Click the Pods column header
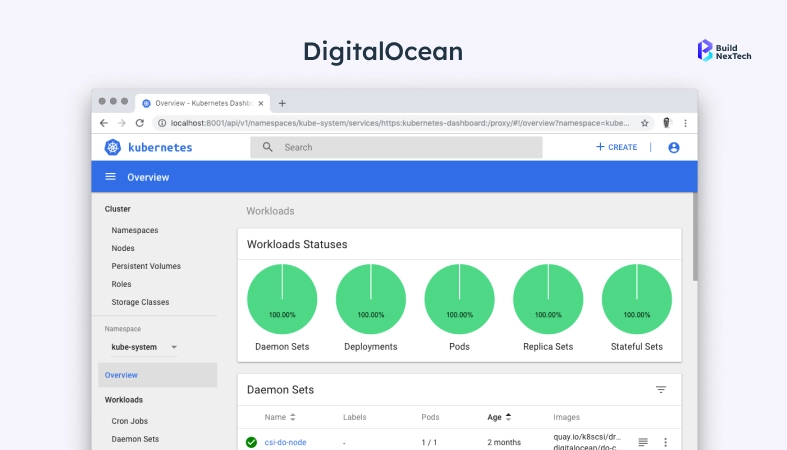 (x=430, y=417)
